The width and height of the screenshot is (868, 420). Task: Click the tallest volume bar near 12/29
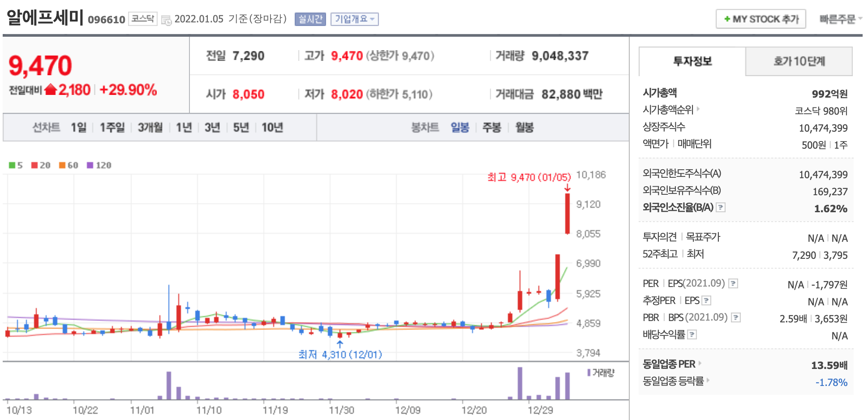pos(520,383)
